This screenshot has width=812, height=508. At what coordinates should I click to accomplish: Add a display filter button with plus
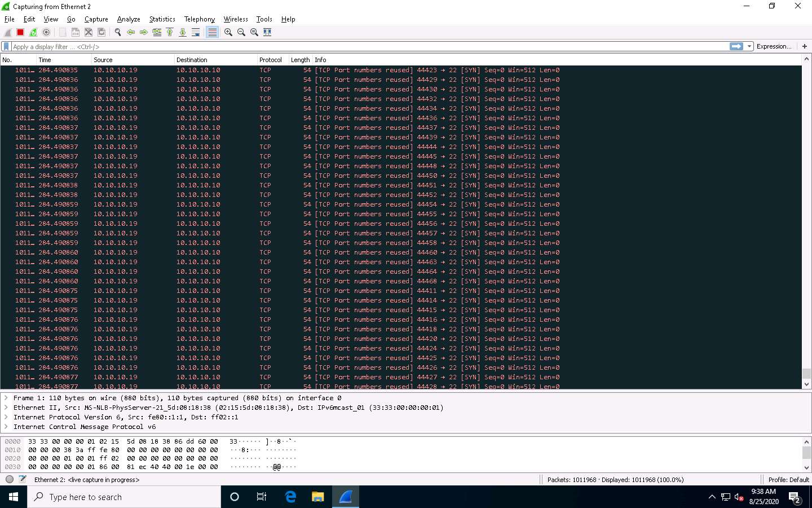click(805, 46)
